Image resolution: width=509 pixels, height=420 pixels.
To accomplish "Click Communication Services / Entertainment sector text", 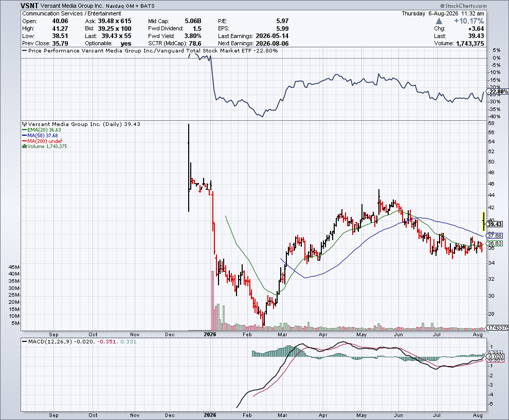I will pyautogui.click(x=71, y=14).
